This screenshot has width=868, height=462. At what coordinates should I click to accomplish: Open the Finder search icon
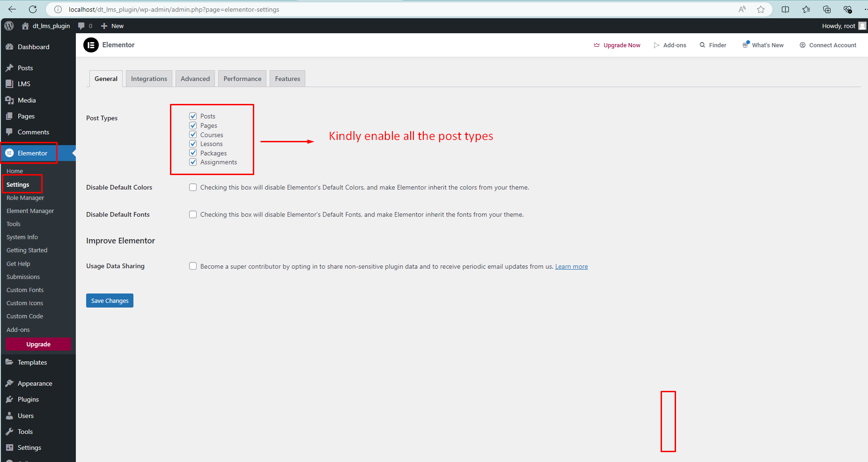[x=702, y=45]
